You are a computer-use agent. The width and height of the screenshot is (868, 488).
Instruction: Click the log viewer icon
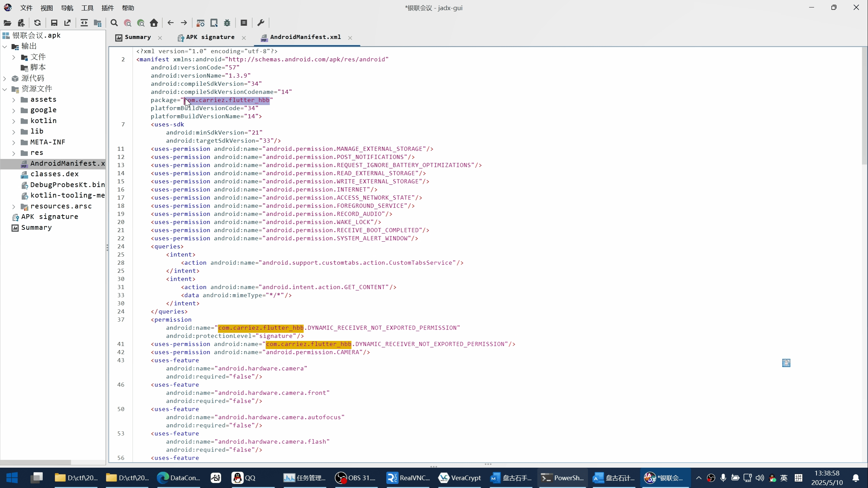[x=244, y=23]
